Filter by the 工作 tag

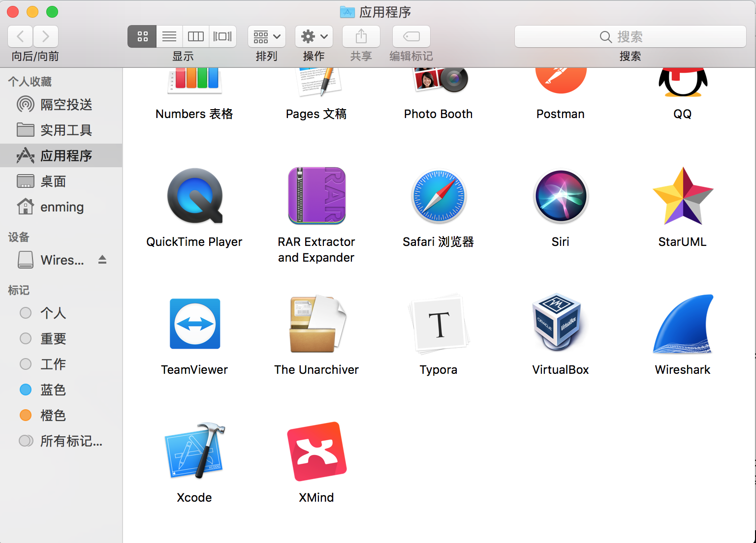pos(61,364)
